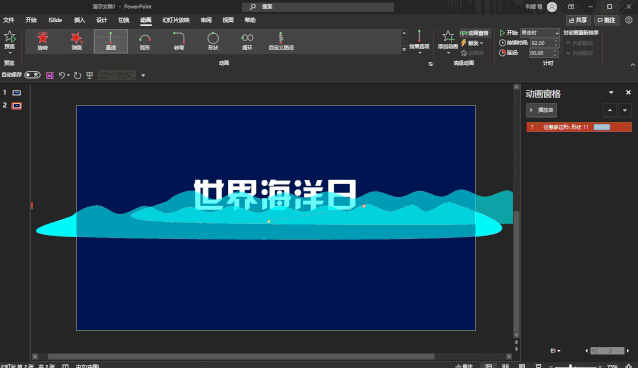The image size is (638, 368).
Task: Switch to the View tab
Action: [x=228, y=20]
